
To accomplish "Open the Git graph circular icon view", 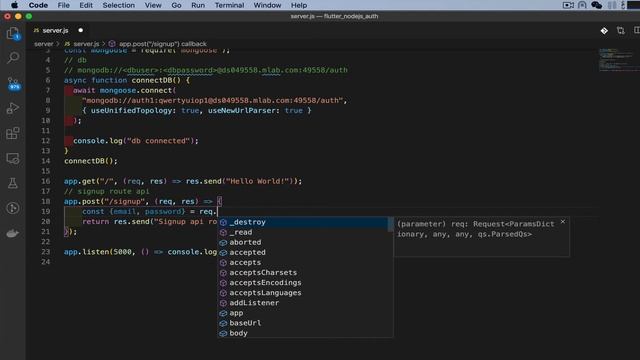I will coord(13,208).
